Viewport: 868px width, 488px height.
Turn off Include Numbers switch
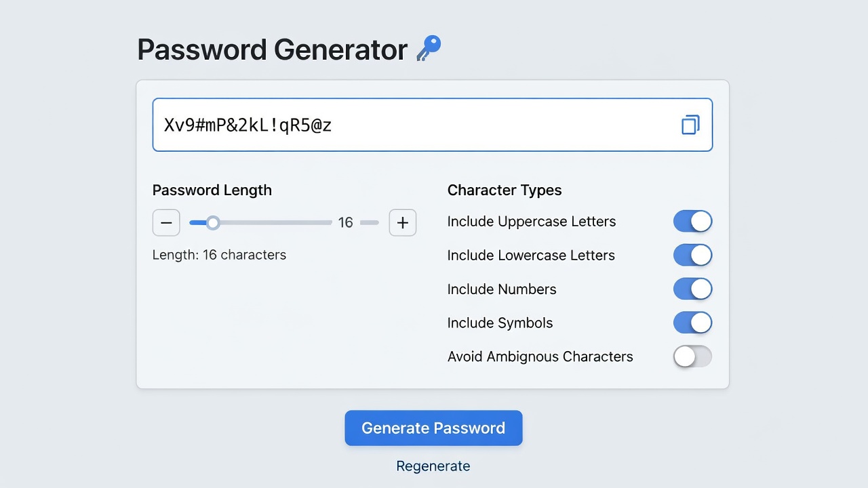tap(692, 289)
